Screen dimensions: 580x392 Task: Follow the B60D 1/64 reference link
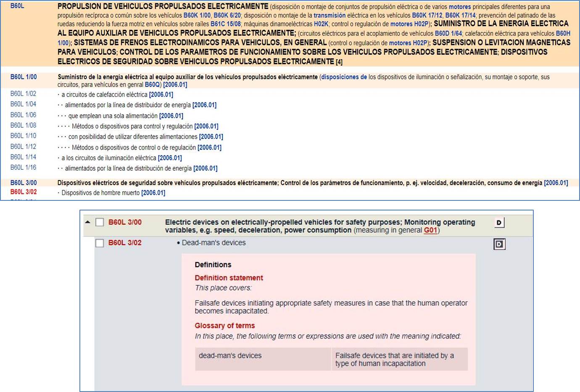448,34
